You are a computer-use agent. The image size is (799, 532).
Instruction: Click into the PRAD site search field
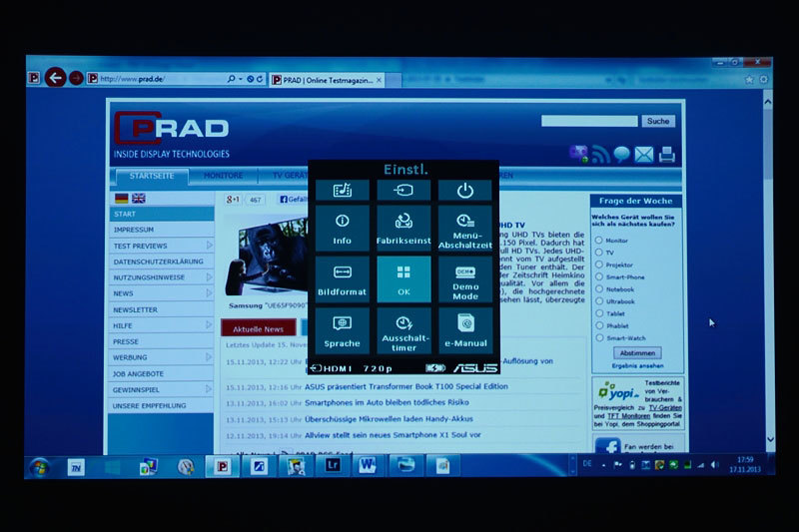[589, 121]
